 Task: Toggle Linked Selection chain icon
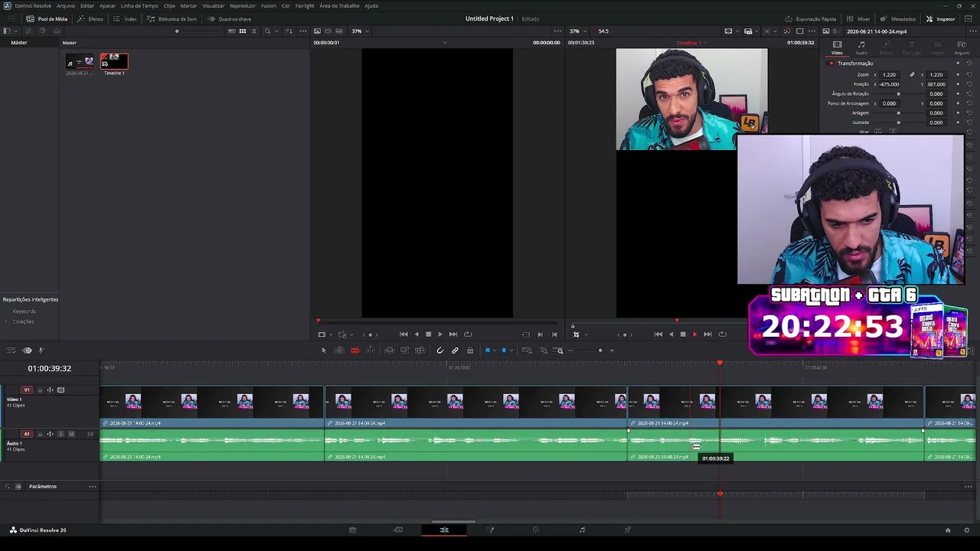(455, 350)
